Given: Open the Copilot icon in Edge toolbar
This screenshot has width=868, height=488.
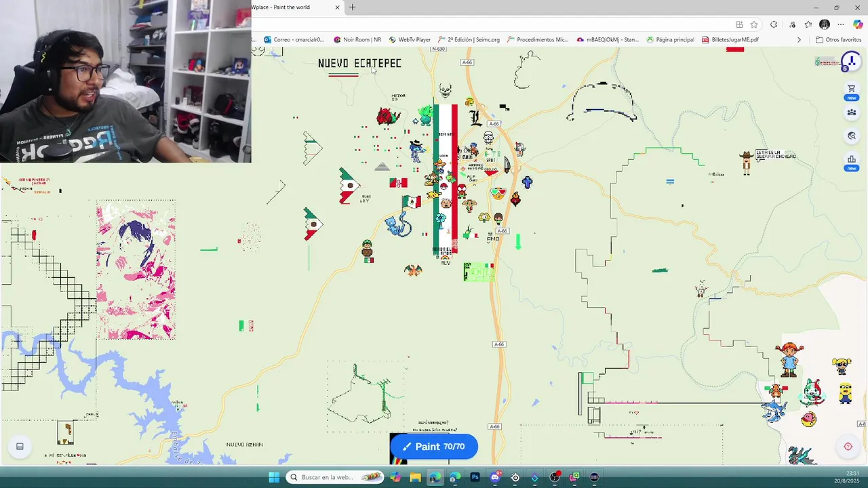Looking at the screenshot, I should click(858, 24).
